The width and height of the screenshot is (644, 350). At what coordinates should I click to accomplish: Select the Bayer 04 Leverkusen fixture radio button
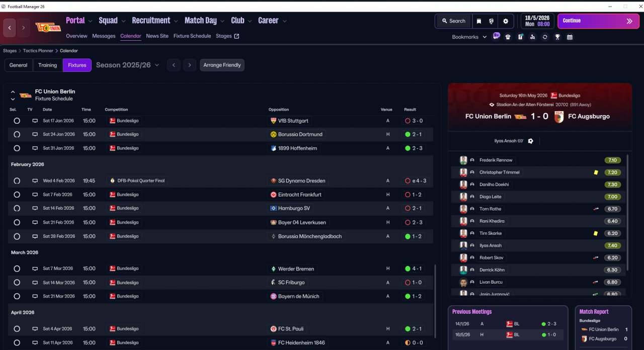(x=17, y=222)
